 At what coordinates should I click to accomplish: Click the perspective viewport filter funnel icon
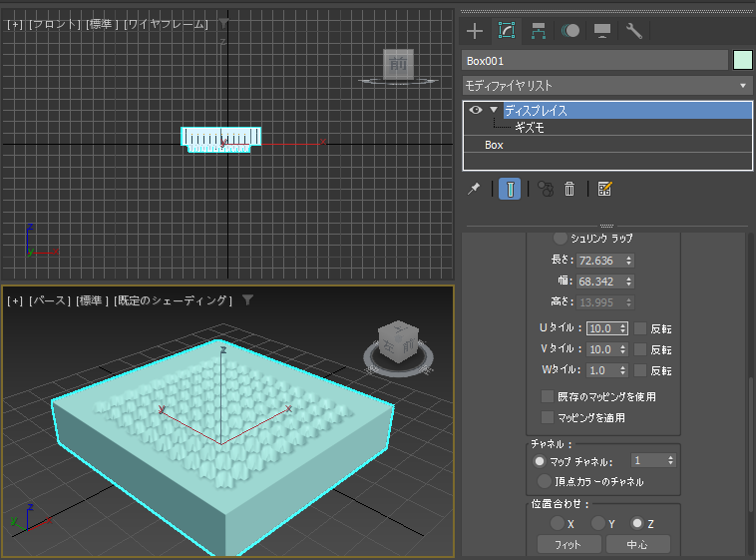[x=247, y=300]
